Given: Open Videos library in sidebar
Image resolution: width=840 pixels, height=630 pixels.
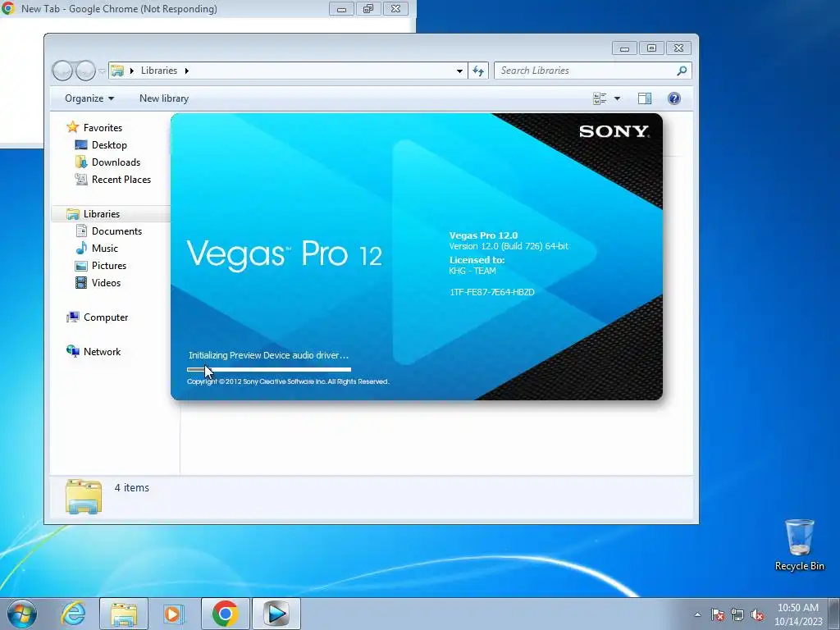Looking at the screenshot, I should point(106,283).
